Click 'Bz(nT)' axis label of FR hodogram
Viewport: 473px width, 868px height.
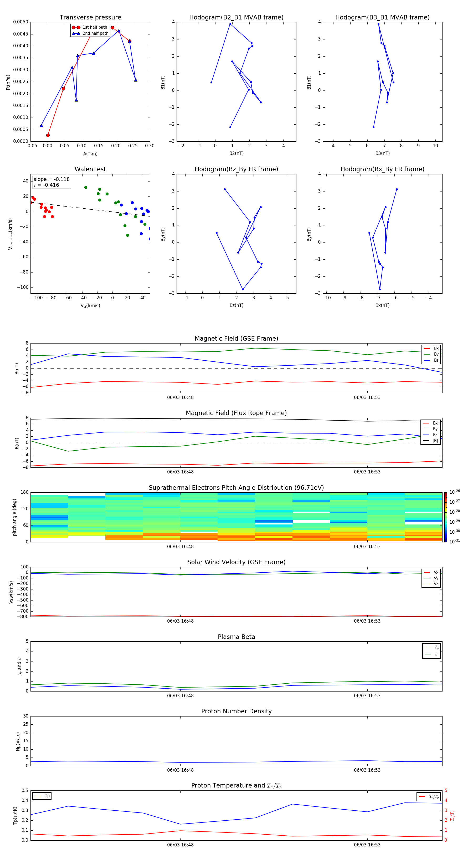236,305
